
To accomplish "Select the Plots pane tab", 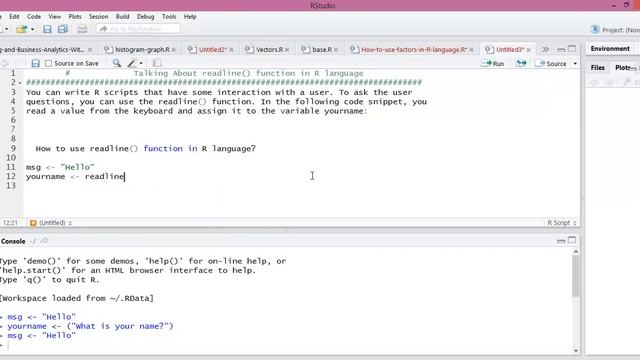I will tap(623, 68).
